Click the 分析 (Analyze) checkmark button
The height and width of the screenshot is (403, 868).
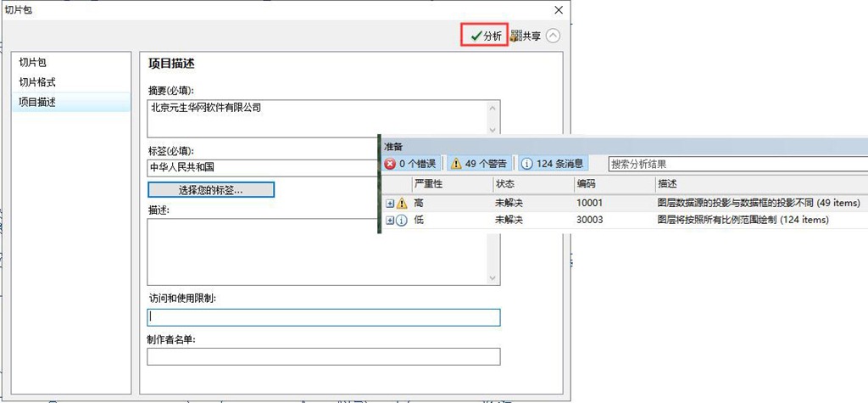pyautogui.click(x=486, y=36)
